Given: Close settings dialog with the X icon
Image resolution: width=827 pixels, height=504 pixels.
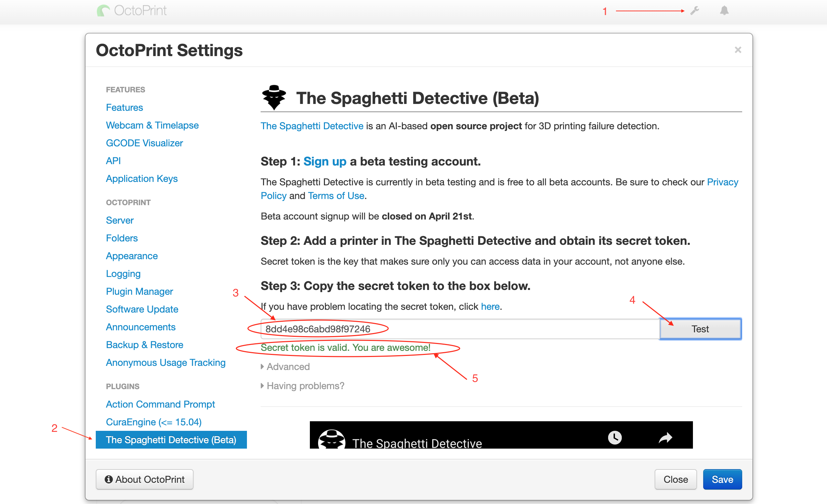Looking at the screenshot, I should point(738,50).
